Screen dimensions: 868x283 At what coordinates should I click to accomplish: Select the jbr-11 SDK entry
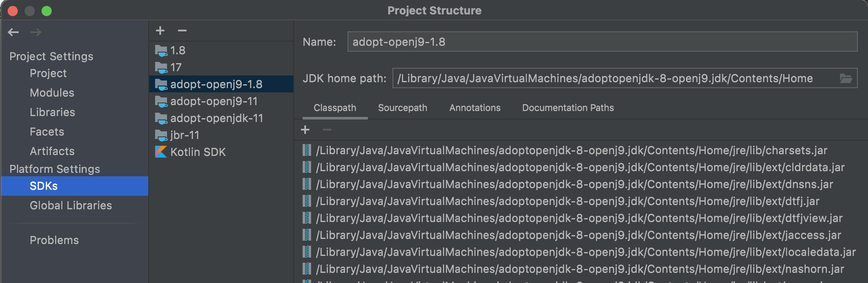[x=221, y=135]
